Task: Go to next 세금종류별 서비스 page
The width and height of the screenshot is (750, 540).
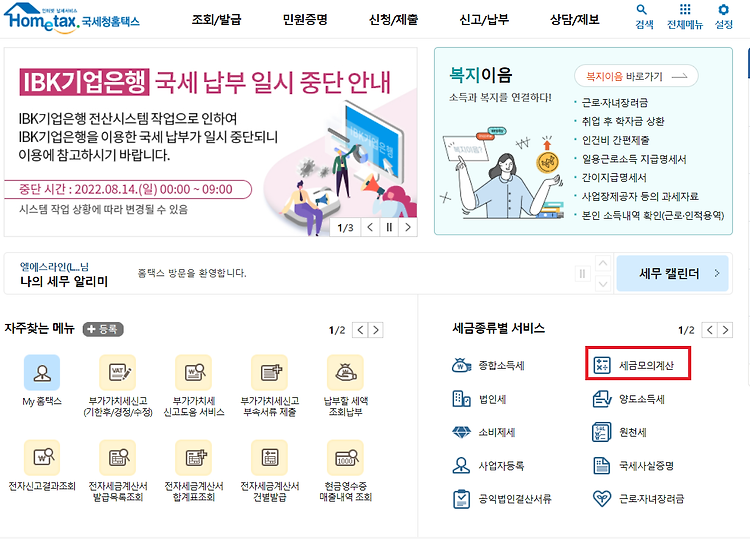Action: coord(726,330)
